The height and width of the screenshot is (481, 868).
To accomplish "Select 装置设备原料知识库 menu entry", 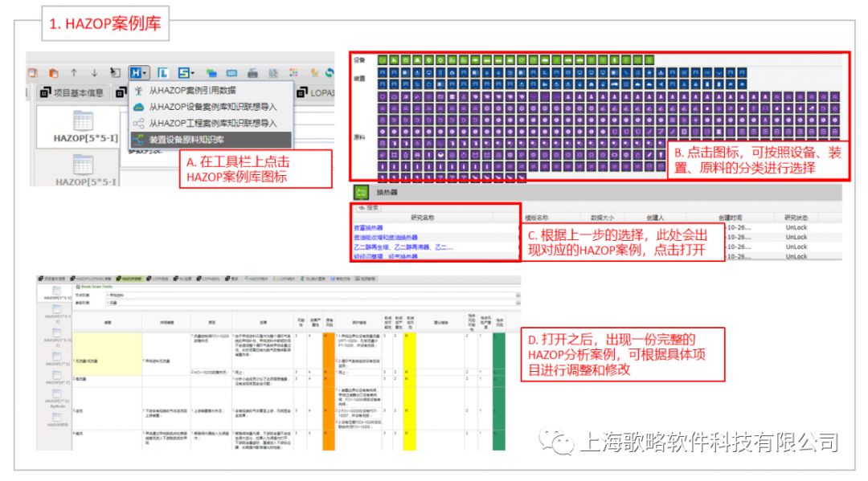I will [x=211, y=140].
